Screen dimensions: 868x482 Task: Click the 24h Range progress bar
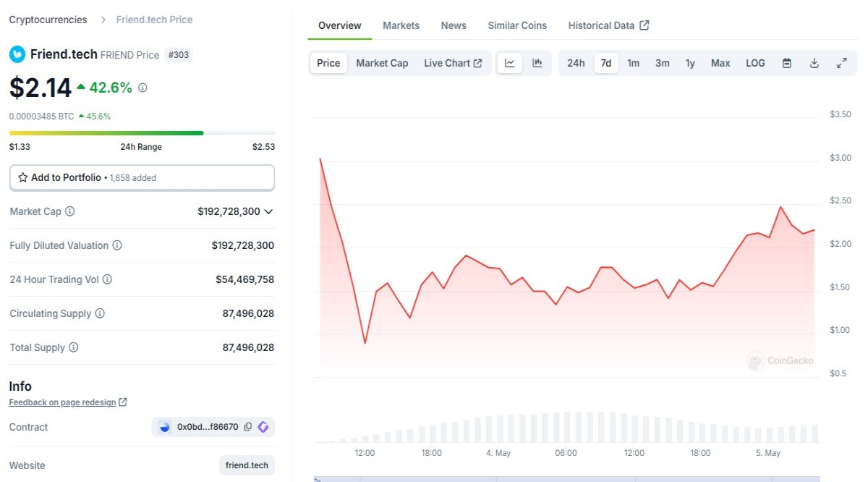[x=142, y=133]
